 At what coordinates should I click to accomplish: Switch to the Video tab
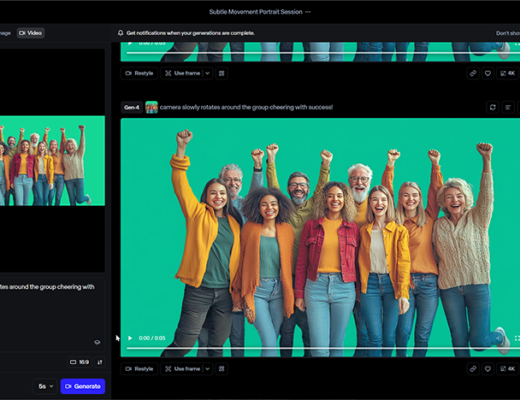30,33
